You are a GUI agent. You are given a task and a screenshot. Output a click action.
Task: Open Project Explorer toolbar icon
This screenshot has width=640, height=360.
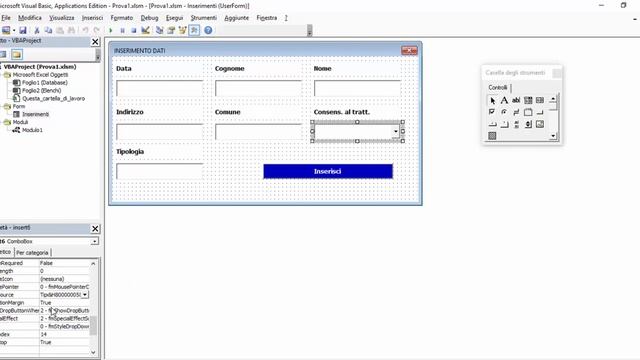click(159, 30)
